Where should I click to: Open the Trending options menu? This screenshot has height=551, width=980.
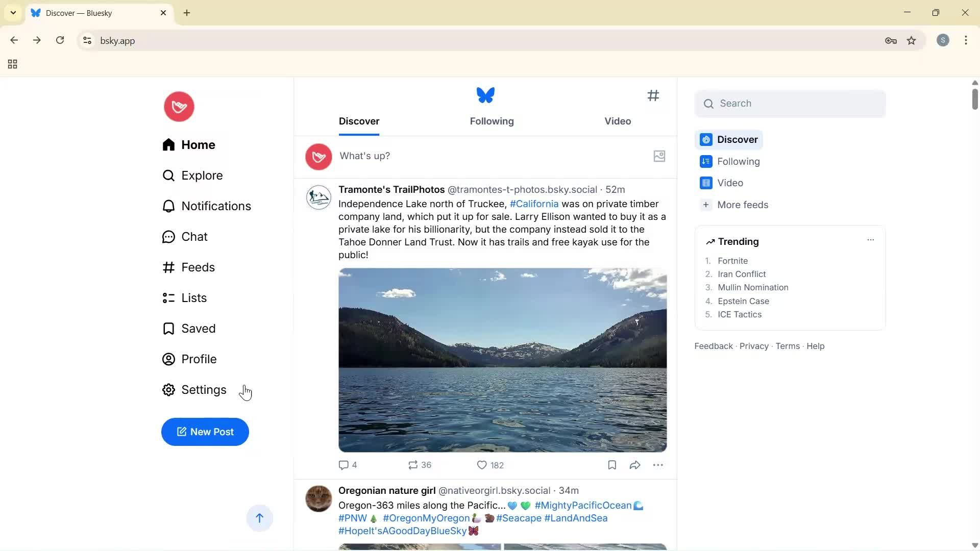(870, 239)
